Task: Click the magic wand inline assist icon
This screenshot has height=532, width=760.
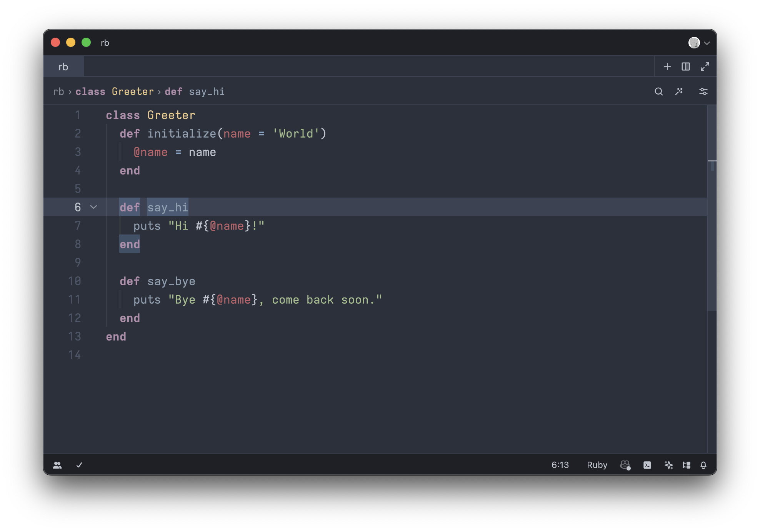Action: [x=679, y=91]
